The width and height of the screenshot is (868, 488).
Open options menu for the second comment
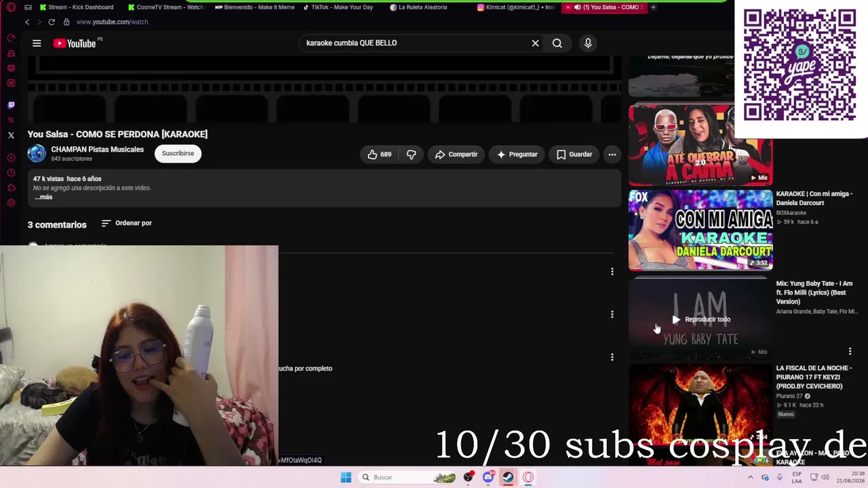pos(612,314)
